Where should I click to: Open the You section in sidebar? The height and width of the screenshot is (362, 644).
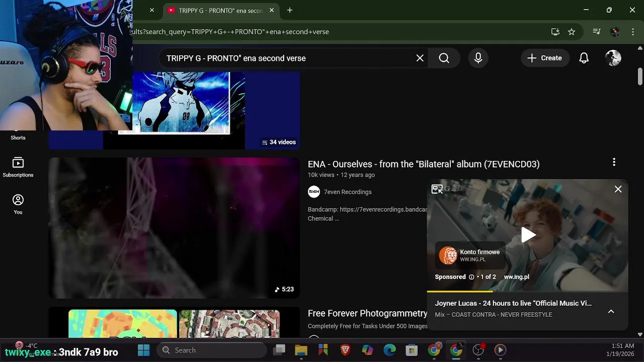click(x=18, y=205)
